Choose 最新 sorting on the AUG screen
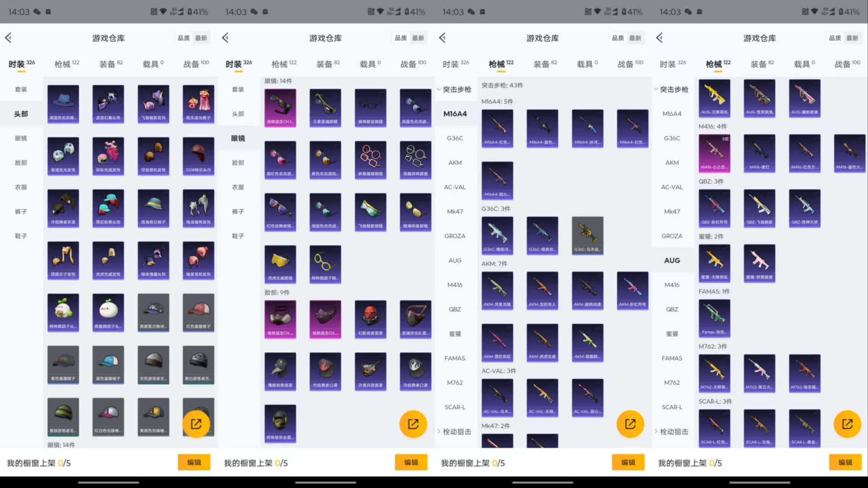 point(852,38)
